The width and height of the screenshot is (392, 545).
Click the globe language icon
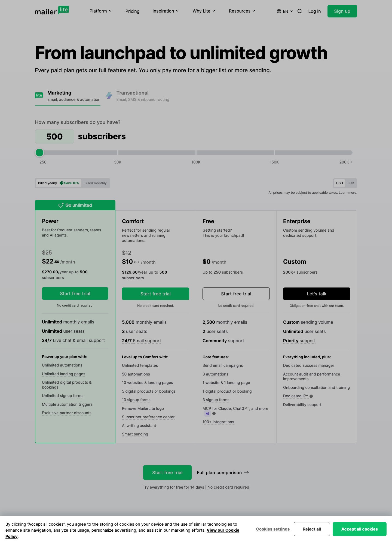tap(279, 11)
